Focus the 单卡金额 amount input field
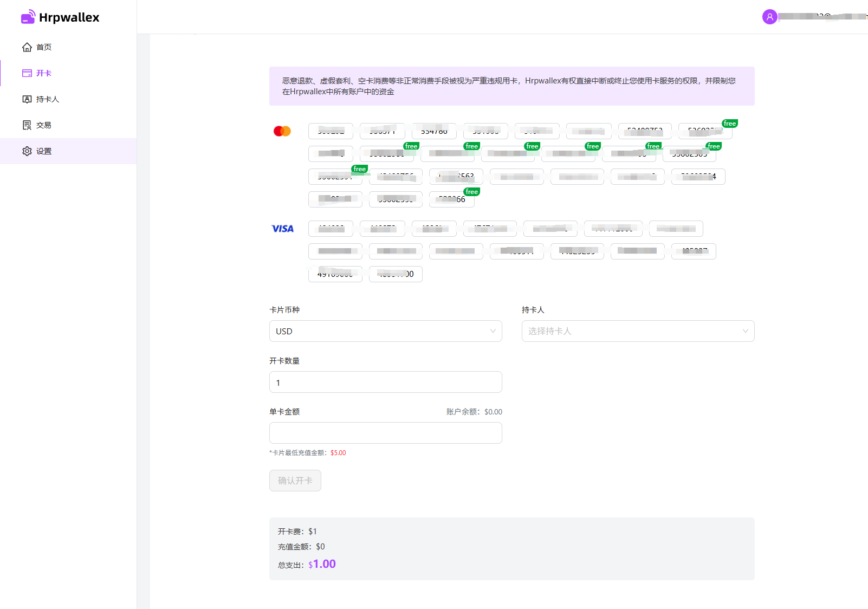Viewport: 868px width, 609px height. (385, 433)
